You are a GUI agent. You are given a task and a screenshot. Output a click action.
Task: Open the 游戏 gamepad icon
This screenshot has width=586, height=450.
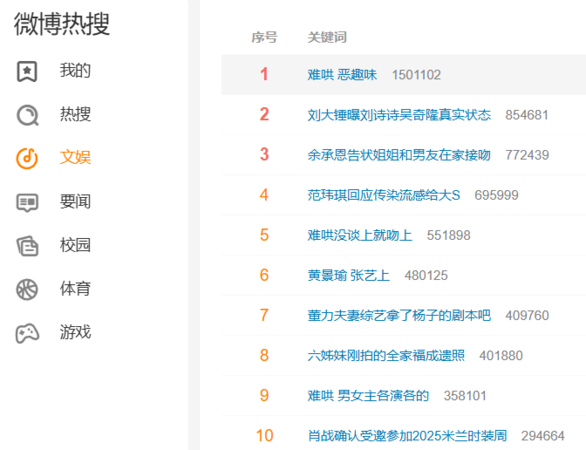coord(27,333)
